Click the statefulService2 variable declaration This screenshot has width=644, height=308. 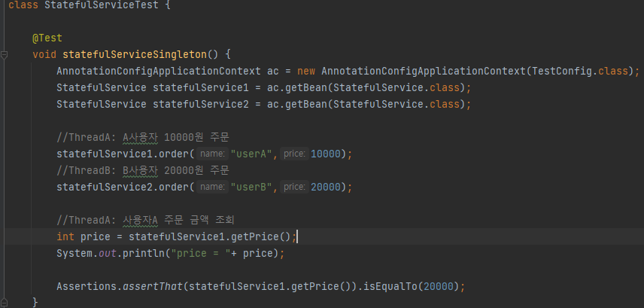pos(200,104)
